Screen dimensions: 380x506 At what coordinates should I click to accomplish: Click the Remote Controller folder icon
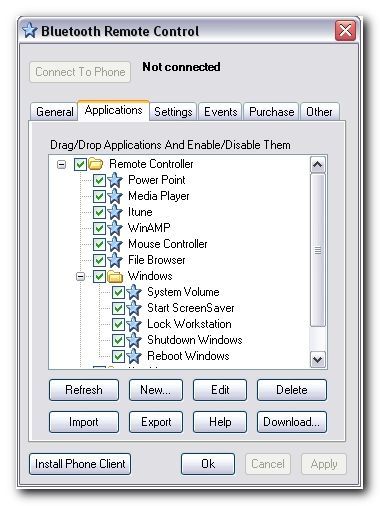[x=96, y=164]
